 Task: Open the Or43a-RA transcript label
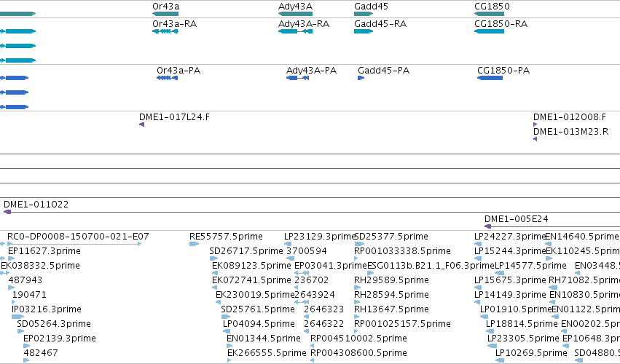click(x=174, y=24)
